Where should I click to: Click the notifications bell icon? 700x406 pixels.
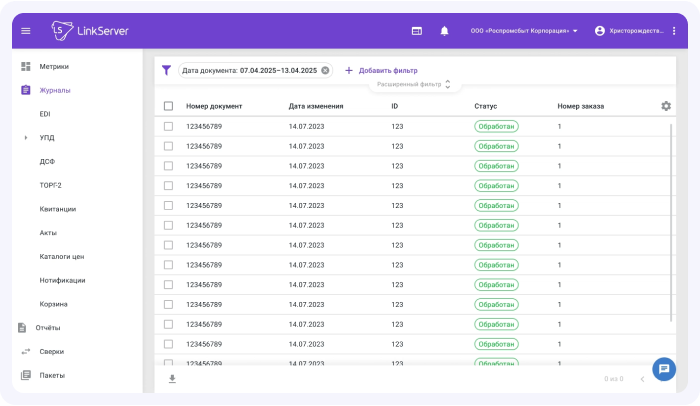(x=444, y=31)
